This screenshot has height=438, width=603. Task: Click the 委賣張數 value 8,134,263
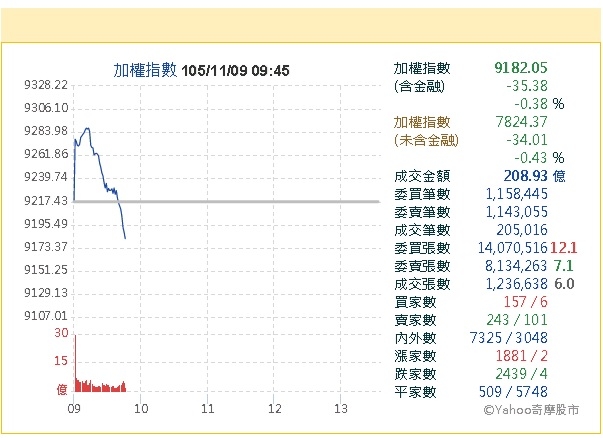516,266
